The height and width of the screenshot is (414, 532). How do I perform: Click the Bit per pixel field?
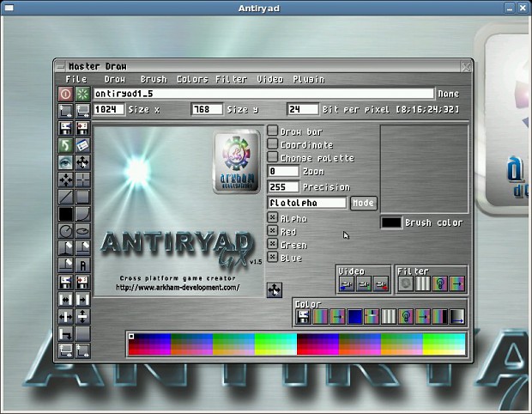303,109
